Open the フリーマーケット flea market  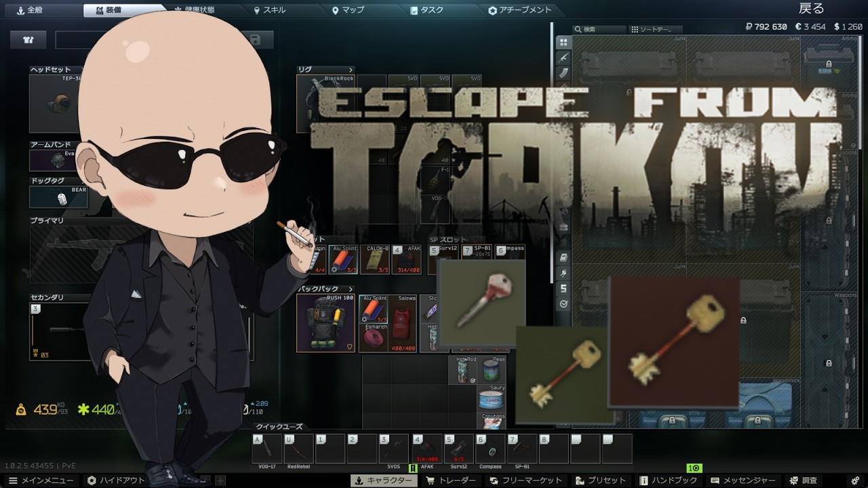(526, 481)
